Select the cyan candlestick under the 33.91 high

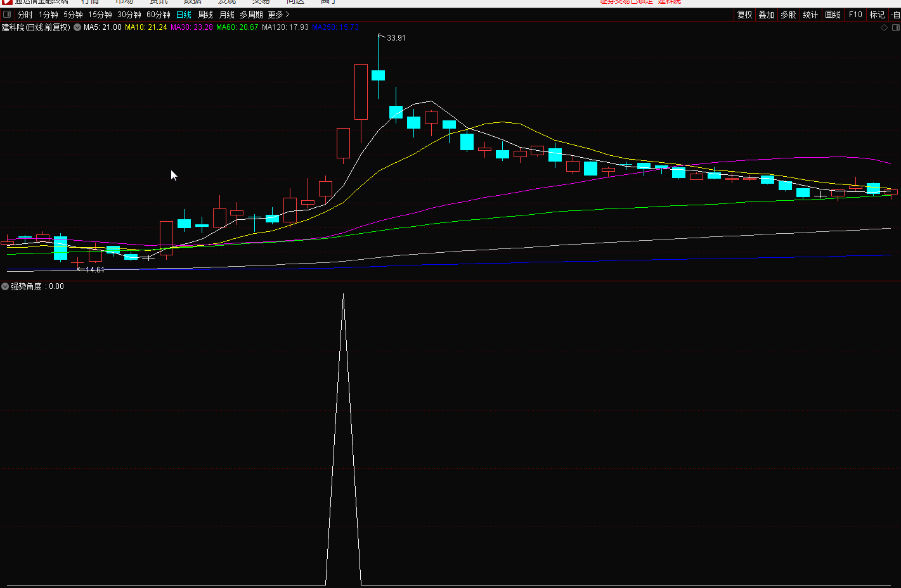tap(378, 75)
